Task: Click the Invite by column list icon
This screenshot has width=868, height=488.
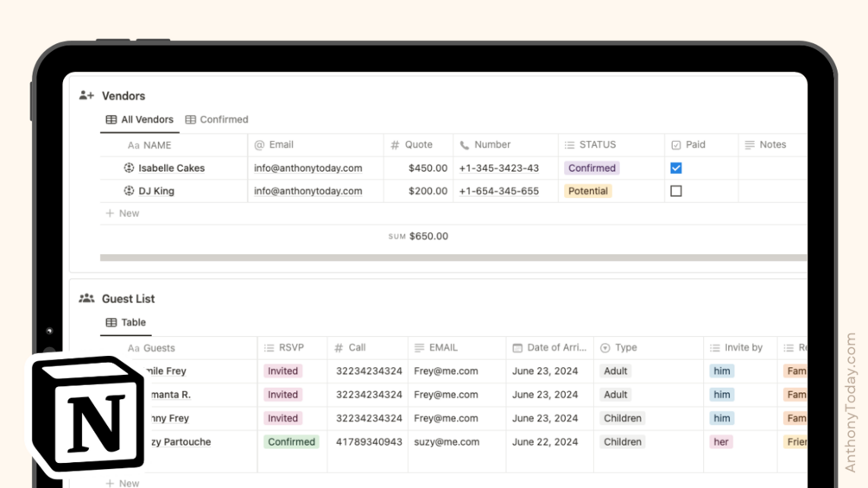Action: 714,348
